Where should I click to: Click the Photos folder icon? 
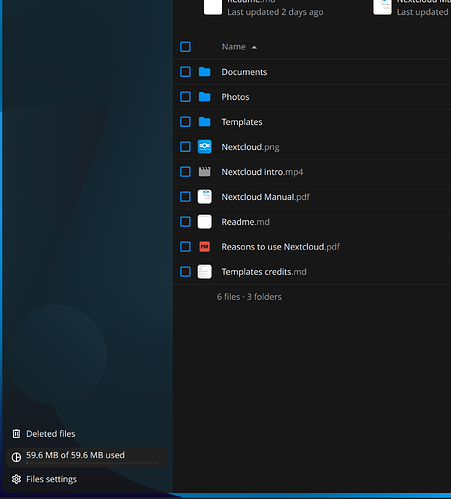click(204, 97)
